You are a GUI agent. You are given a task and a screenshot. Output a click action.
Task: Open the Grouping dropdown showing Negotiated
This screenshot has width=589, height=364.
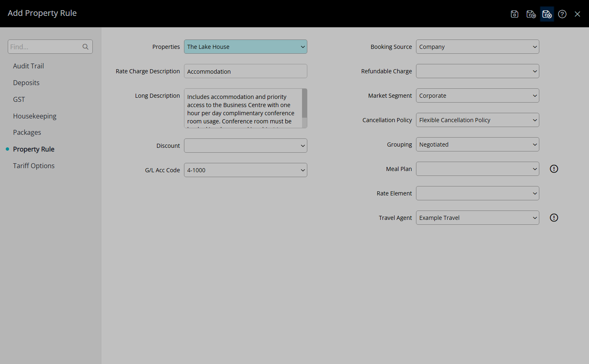[x=477, y=145]
